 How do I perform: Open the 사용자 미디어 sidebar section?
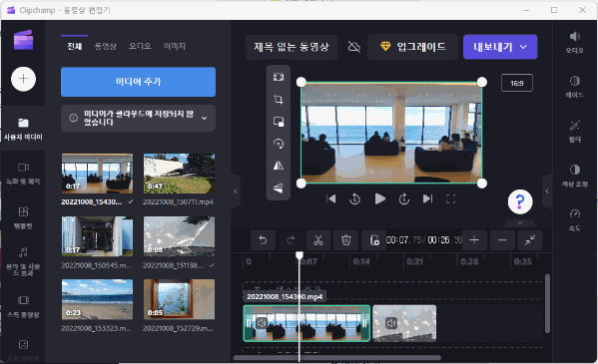point(23,129)
